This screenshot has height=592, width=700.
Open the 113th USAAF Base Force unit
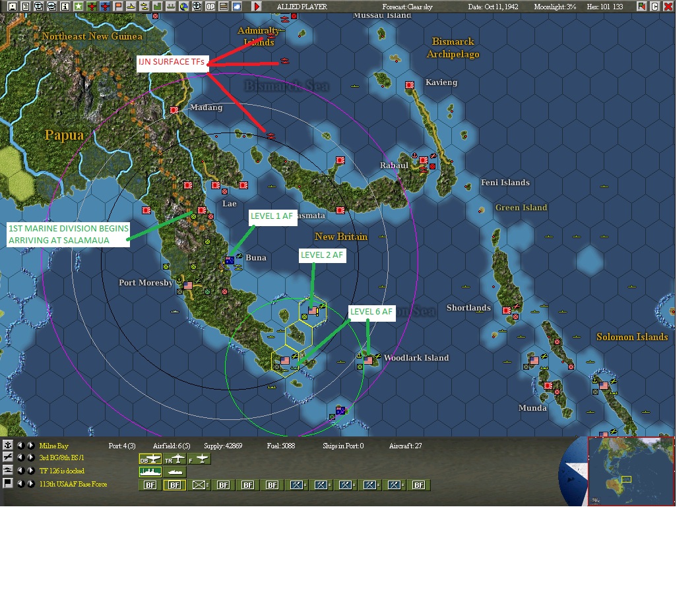[73, 484]
